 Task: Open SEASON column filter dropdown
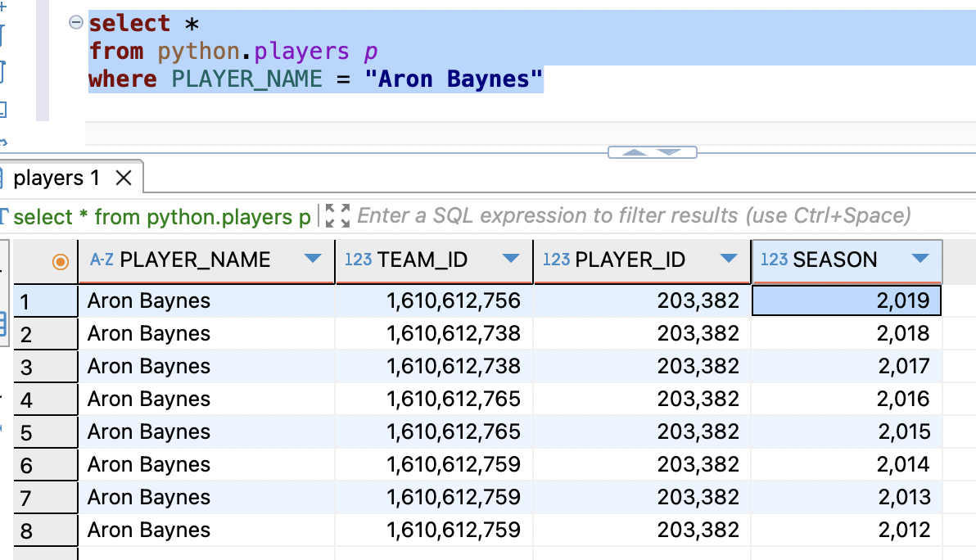click(920, 259)
